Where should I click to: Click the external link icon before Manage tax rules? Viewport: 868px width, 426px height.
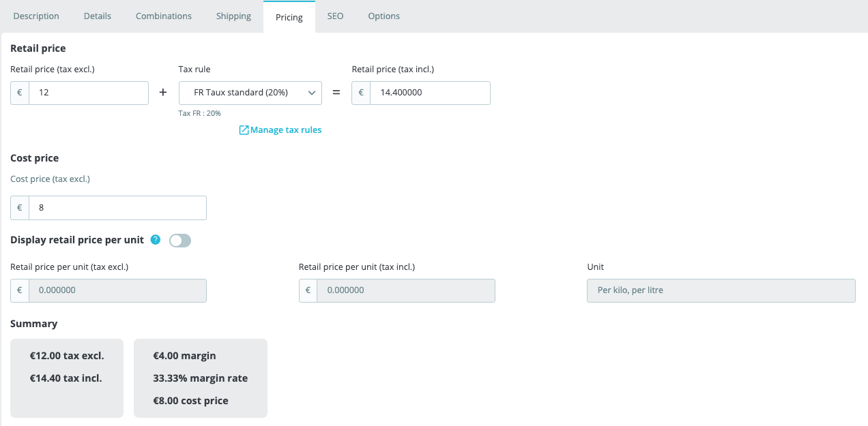[244, 130]
